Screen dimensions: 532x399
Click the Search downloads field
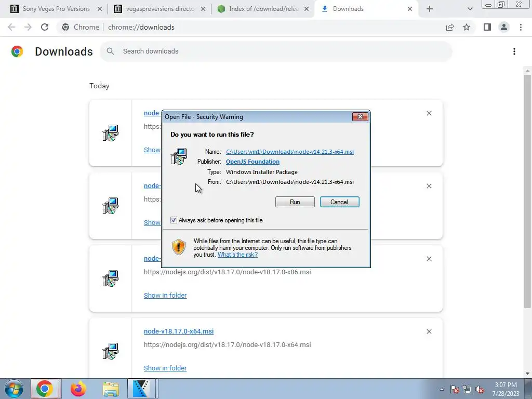[276, 51]
